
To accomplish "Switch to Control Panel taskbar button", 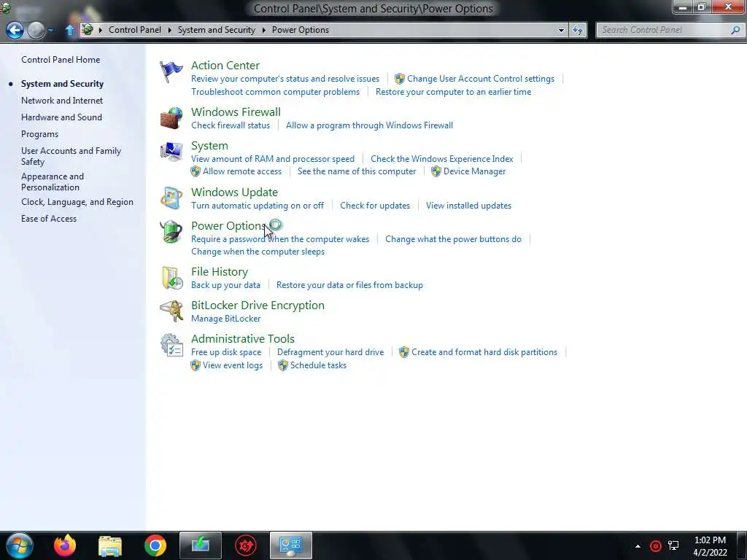I will [291, 545].
